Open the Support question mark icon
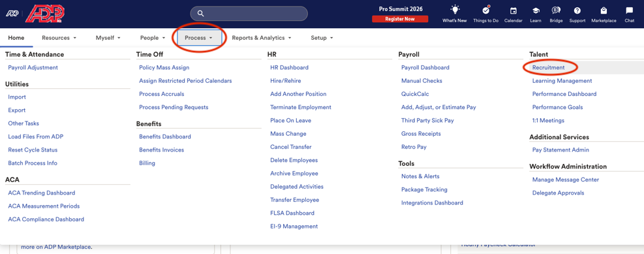 pos(577,10)
